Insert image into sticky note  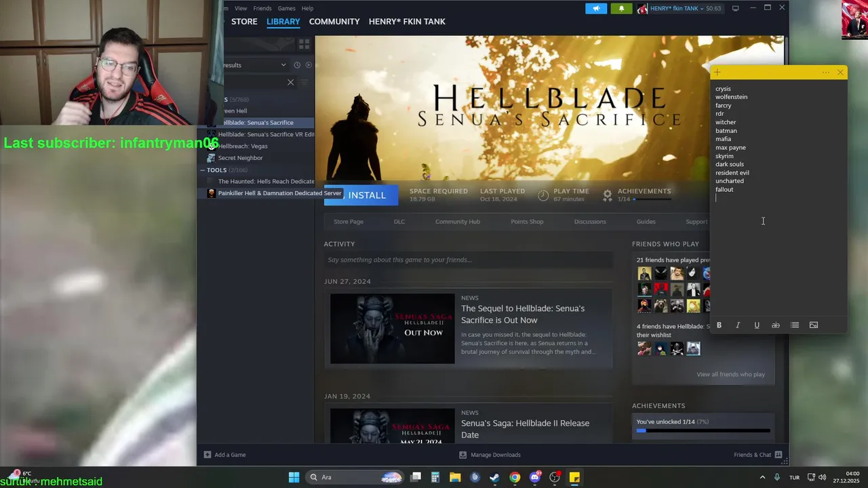[x=814, y=325]
